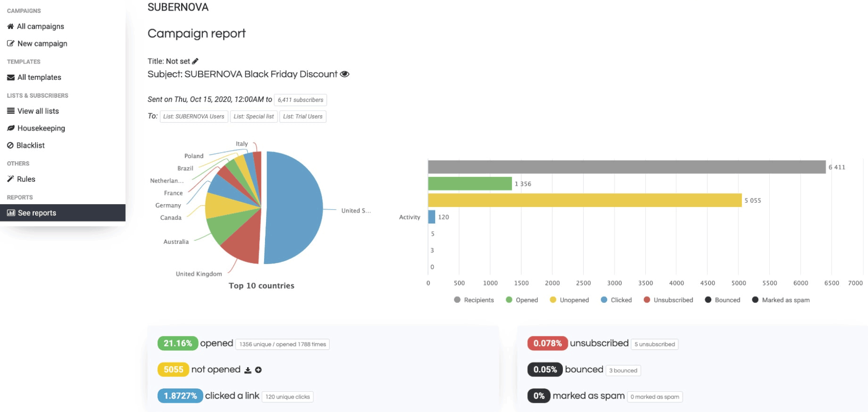Click the List: Trial Users tag
Viewport: 868px width, 412px height.
[x=303, y=117]
